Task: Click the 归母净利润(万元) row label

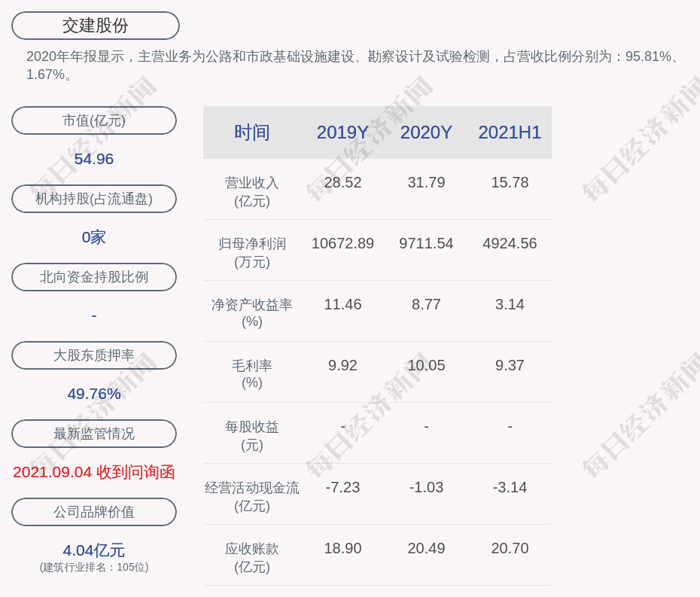Action: click(x=252, y=253)
